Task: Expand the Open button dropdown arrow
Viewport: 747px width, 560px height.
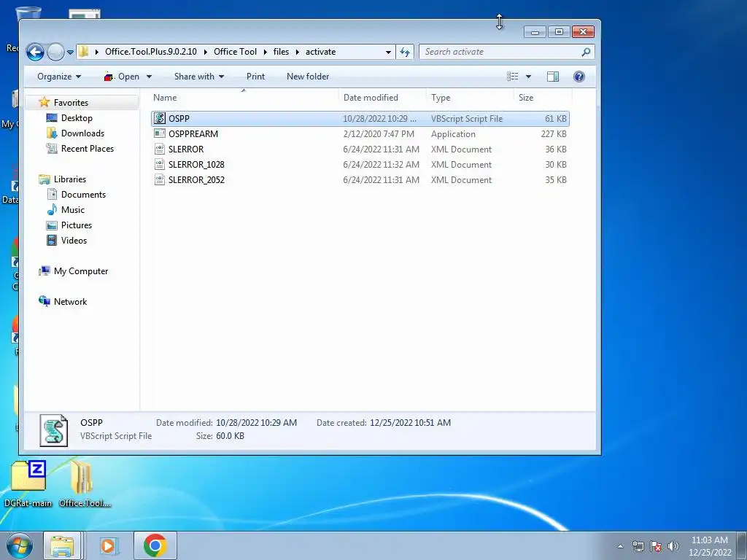Action: (149, 76)
